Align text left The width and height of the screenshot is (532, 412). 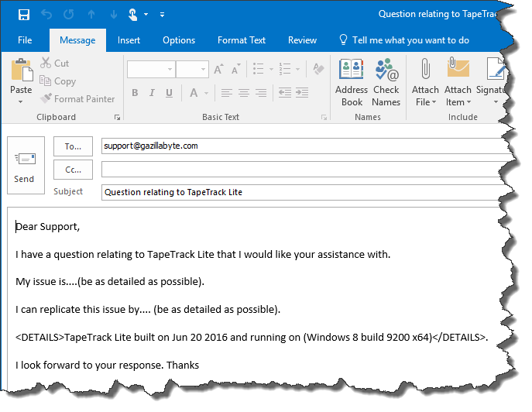[x=227, y=93]
